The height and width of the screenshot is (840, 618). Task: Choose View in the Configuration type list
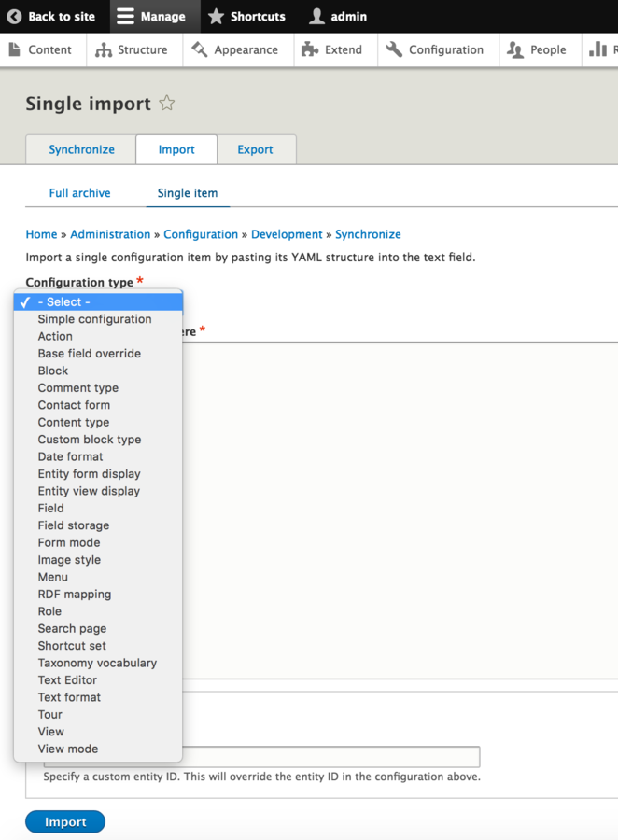click(50, 732)
